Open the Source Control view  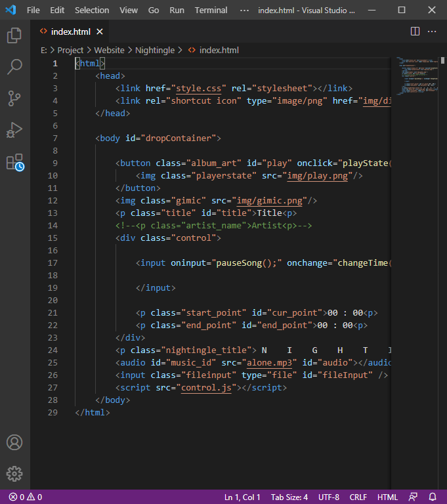pos(14,98)
